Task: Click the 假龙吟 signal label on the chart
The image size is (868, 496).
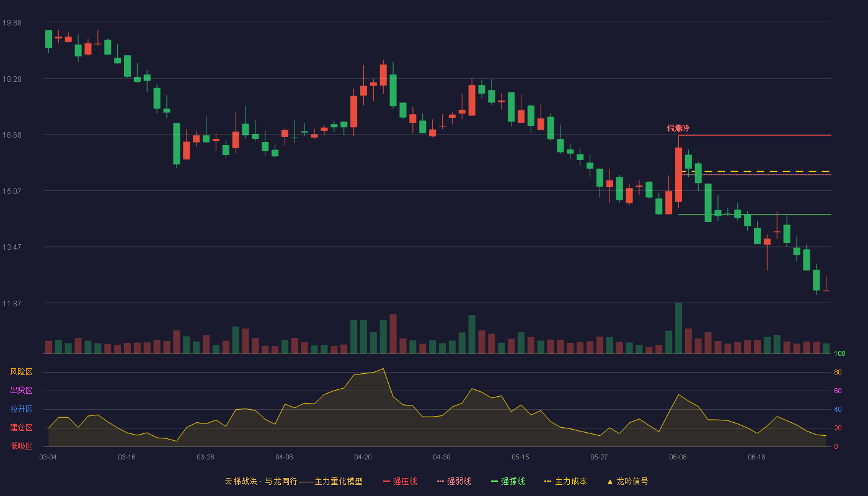Action: tap(678, 128)
